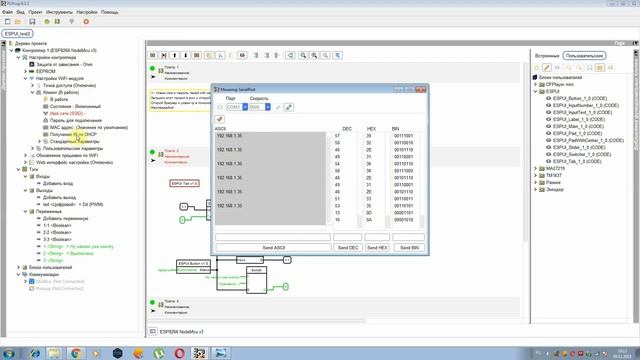Viewport: 640px width, 360px height.
Task: Click the move board down arrow icon
Action: coord(186,55)
